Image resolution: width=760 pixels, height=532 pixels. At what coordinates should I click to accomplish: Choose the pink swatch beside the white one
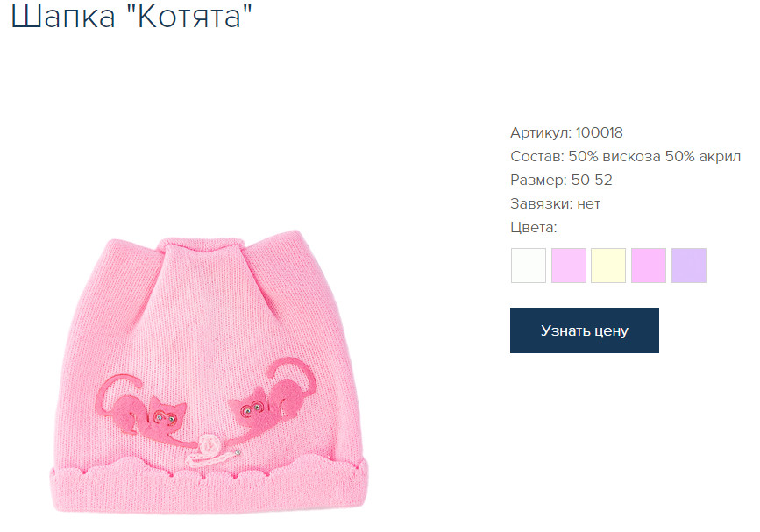coord(569,265)
